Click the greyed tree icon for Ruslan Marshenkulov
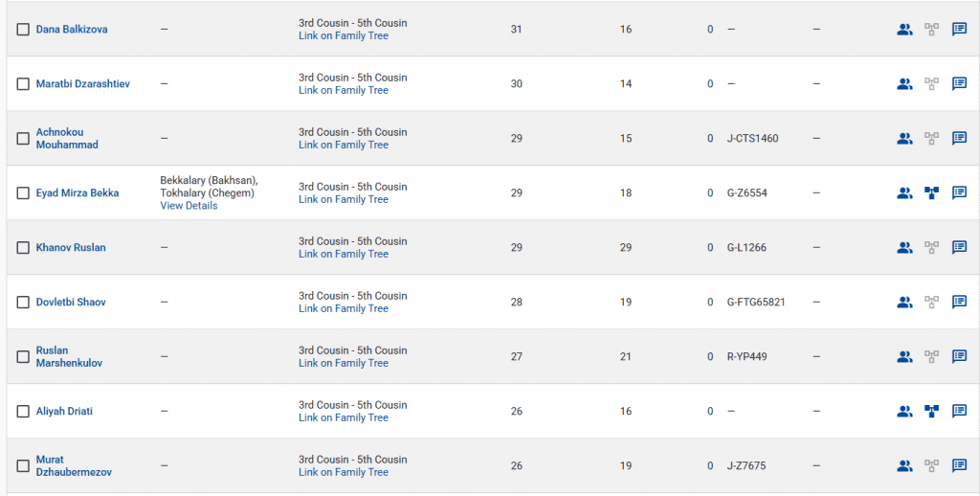Viewport: 980px width, 496px height. point(931,356)
